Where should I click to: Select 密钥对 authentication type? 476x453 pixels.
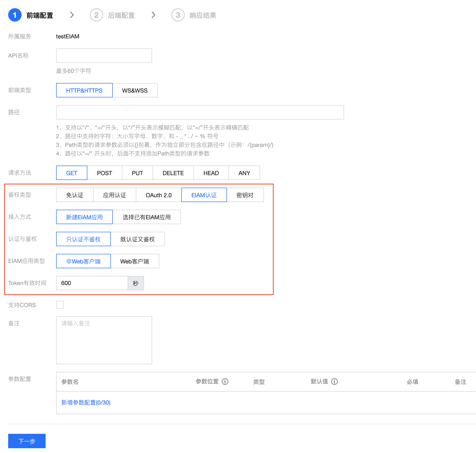click(x=245, y=195)
